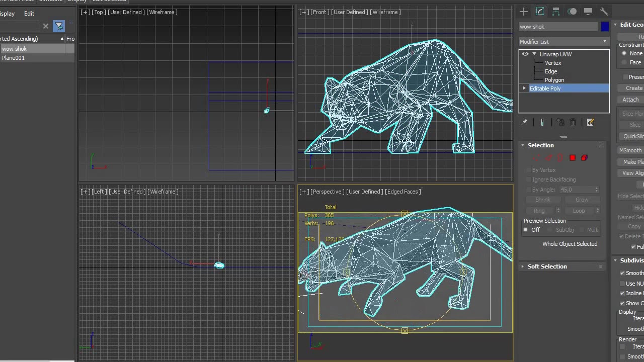Screen dimensions: 644x362
Task: Clear the scene explorer search with X
Action: (x=46, y=26)
